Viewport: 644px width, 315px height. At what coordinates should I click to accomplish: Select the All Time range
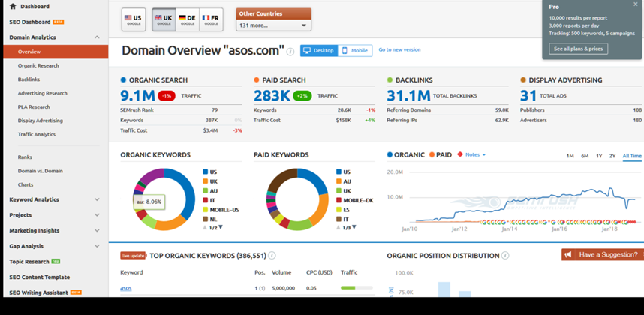[x=632, y=156]
